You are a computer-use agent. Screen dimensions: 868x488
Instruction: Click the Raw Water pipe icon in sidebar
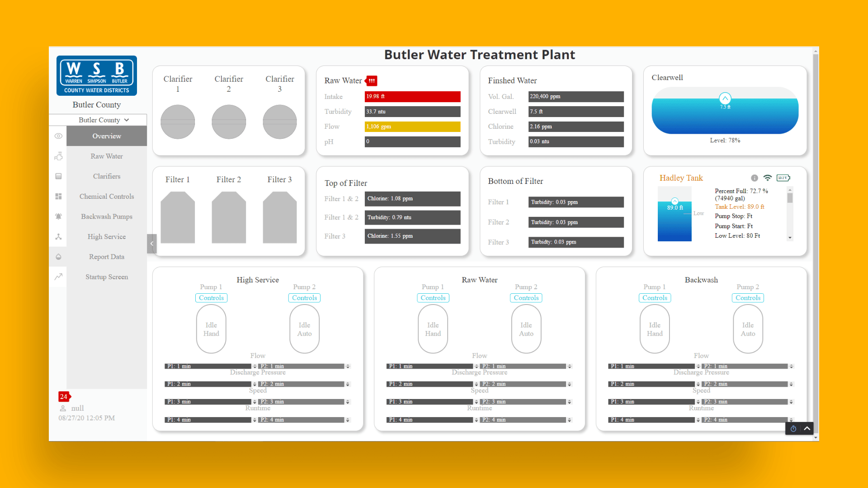tap(58, 156)
